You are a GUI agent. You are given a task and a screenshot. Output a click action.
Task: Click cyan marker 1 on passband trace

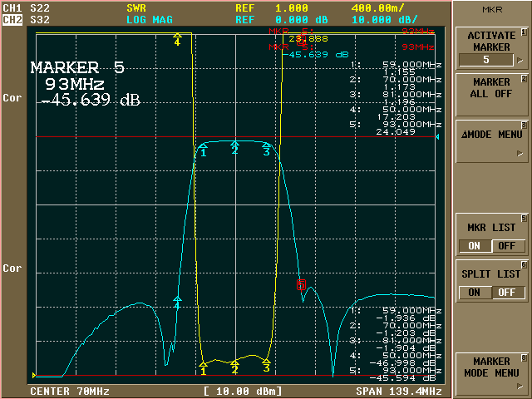pos(203,150)
